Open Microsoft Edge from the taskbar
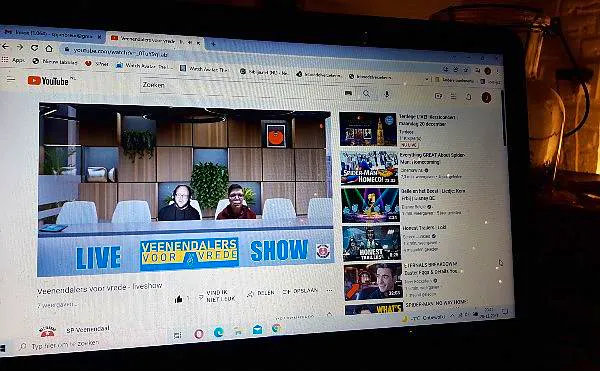600x371 pixels. [218, 332]
